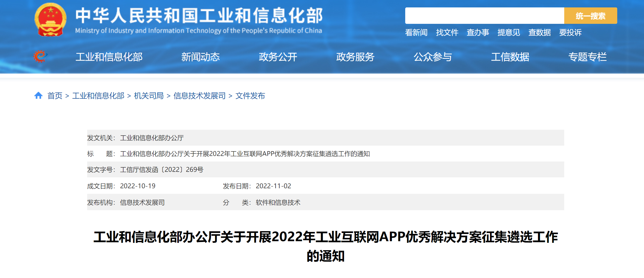
Task: Click the search input field
Action: click(484, 16)
